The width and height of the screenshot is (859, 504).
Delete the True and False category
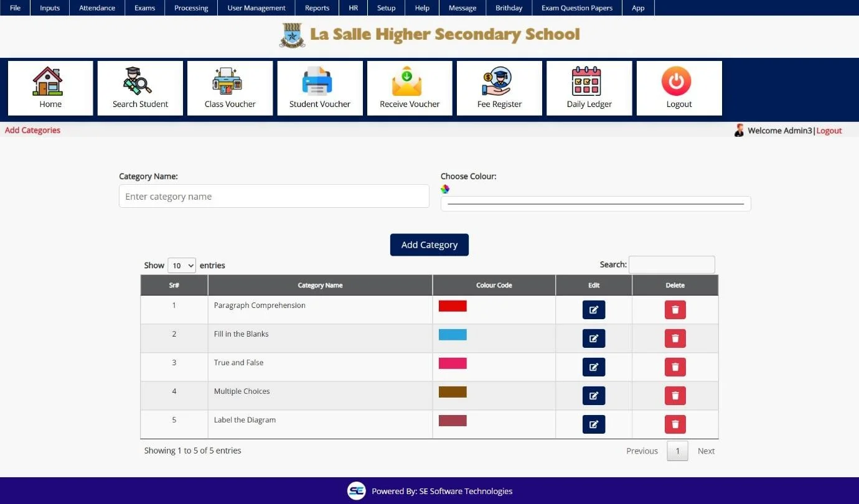click(x=675, y=367)
